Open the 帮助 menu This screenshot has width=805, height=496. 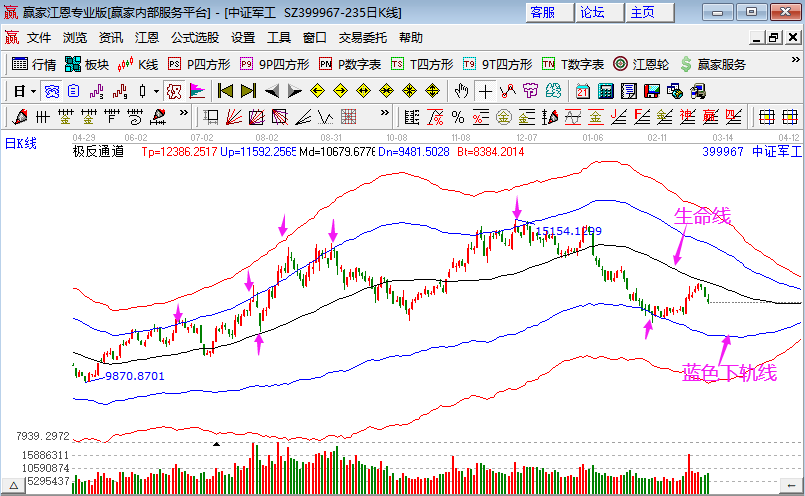(x=411, y=37)
